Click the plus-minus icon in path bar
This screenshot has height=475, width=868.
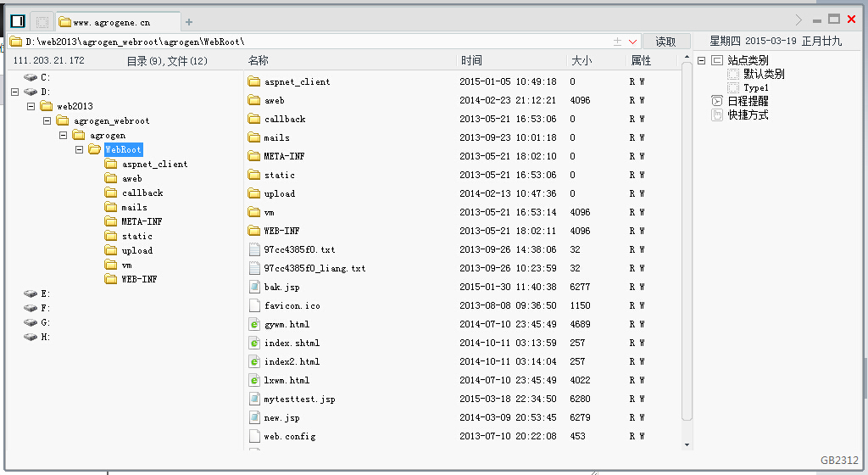(x=617, y=42)
